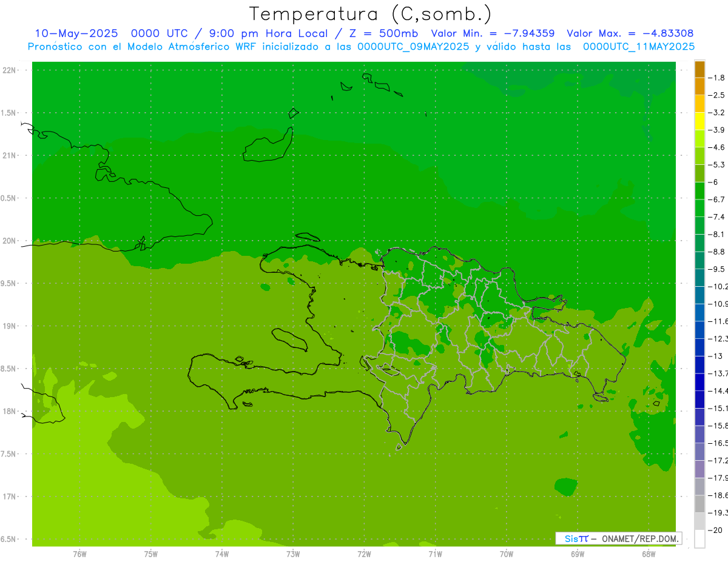Click the title "Temperatura (C,somb.)"
This screenshot has width=728, height=562.
(x=371, y=14)
